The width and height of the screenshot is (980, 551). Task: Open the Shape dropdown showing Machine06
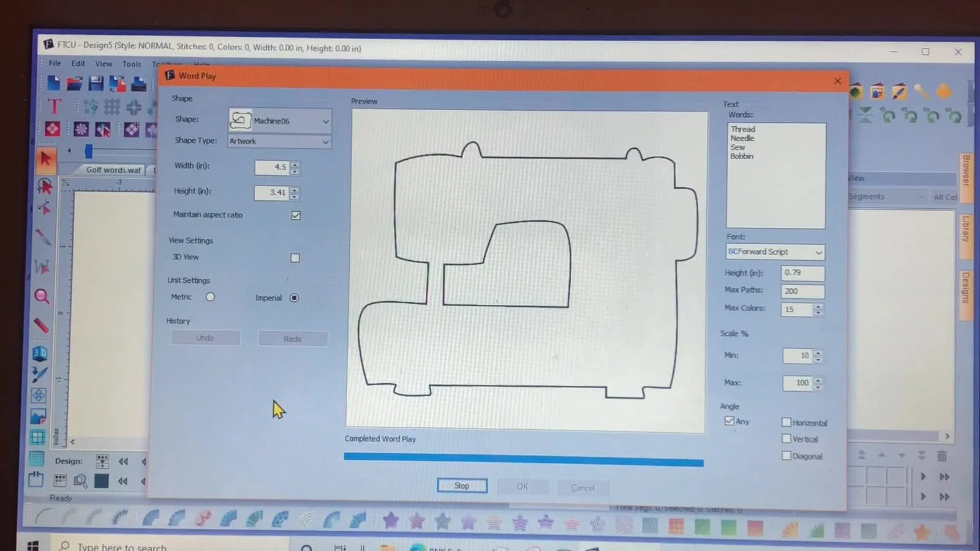[x=325, y=121]
